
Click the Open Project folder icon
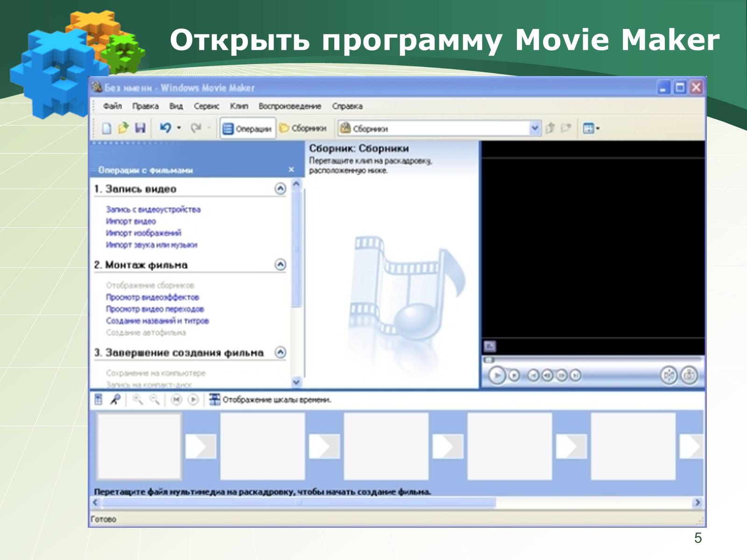point(123,128)
